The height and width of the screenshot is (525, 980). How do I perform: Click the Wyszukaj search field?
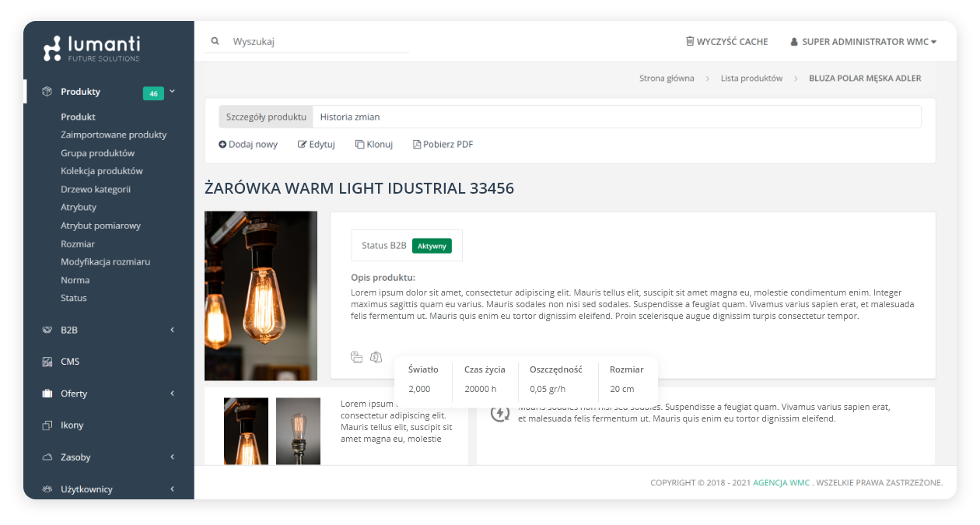(319, 42)
